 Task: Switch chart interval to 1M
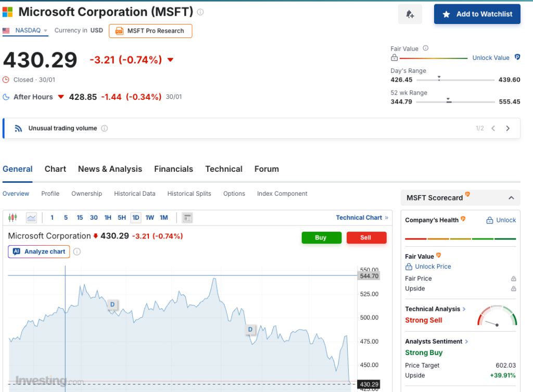click(164, 218)
